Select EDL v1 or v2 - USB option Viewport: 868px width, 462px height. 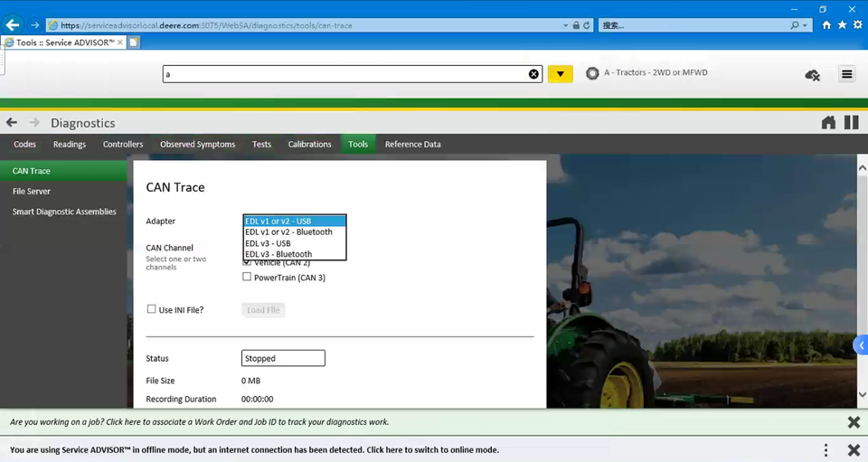[295, 221]
